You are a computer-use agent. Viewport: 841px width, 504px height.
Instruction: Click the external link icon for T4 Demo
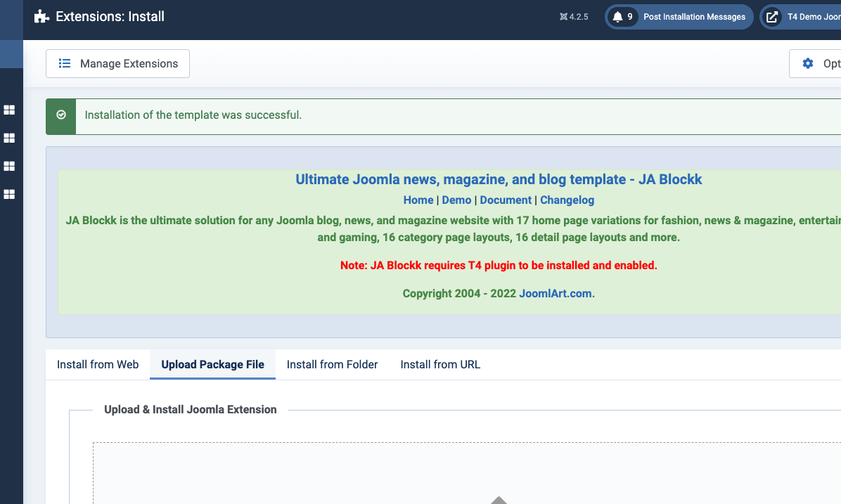click(x=772, y=17)
